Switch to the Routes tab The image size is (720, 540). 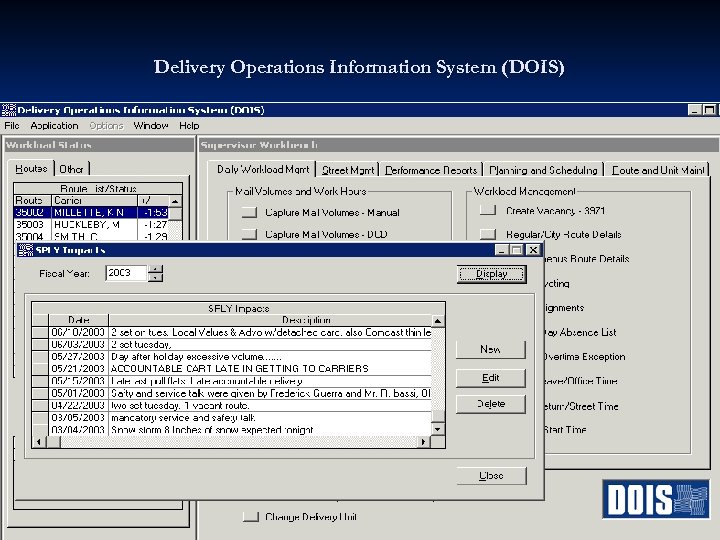click(x=31, y=169)
